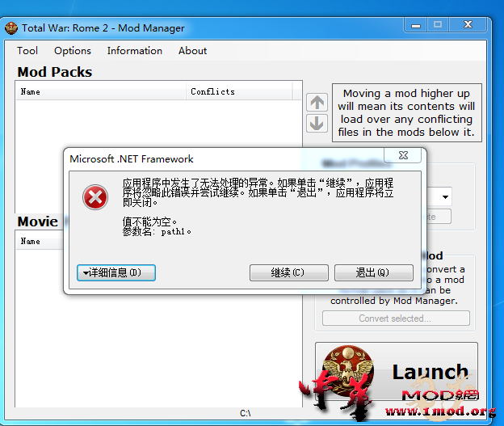Image resolution: width=504 pixels, height=426 pixels.
Task: Maximize the Mod Manager window
Action: [438, 25]
